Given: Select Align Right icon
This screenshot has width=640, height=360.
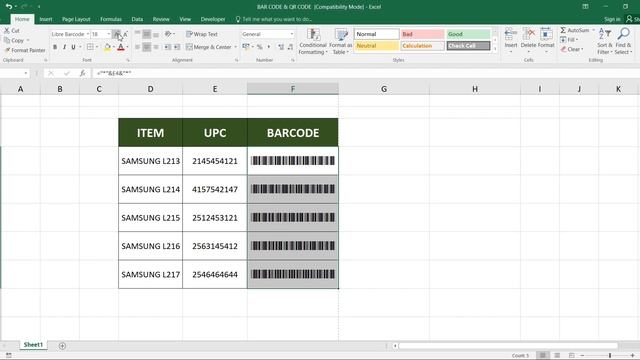Looking at the screenshot, I should tap(156, 47).
